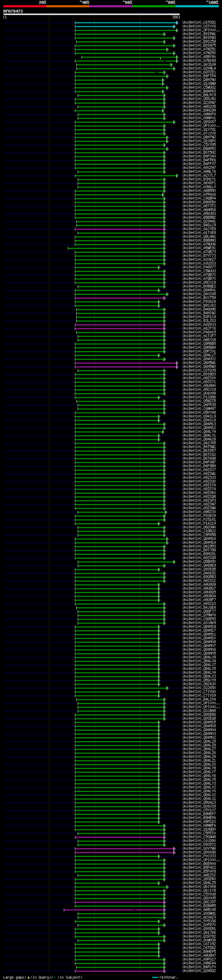Click the UniRef100_P80572 entry
Screen dimensions: 222x980
[199, 844]
